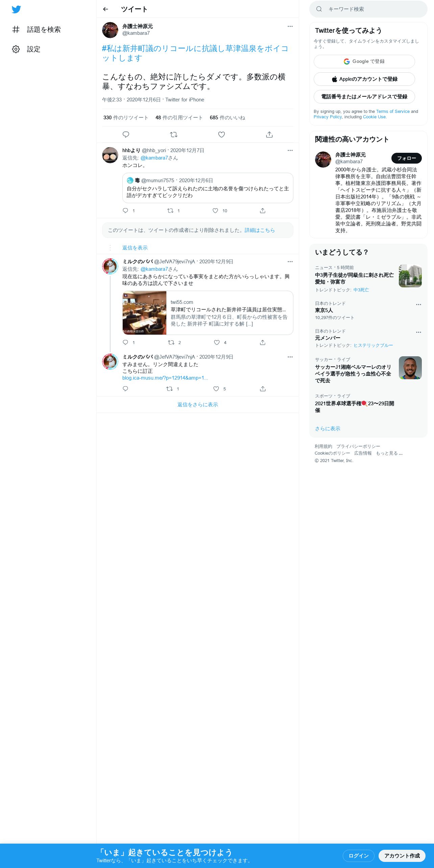Reply to first ミルクのパパ tweet
The height and width of the screenshot is (868, 434).
point(125,342)
